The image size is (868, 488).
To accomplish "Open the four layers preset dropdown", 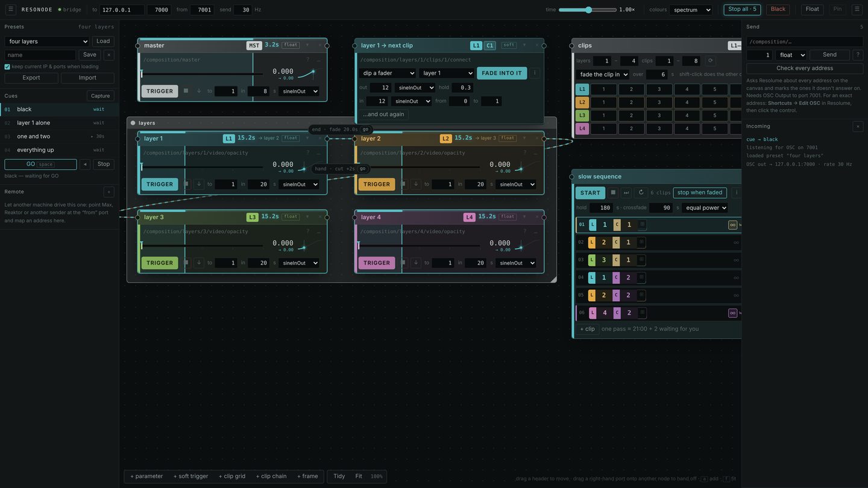I will pos(47,42).
